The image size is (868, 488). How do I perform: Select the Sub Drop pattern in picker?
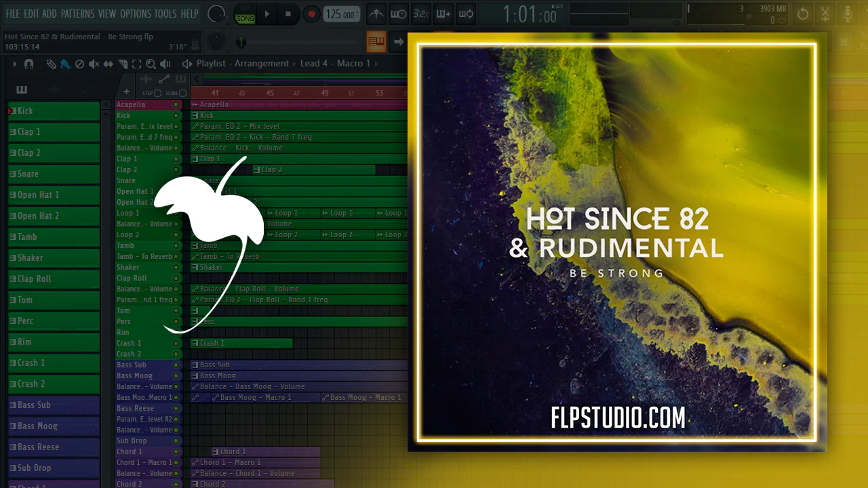point(54,468)
